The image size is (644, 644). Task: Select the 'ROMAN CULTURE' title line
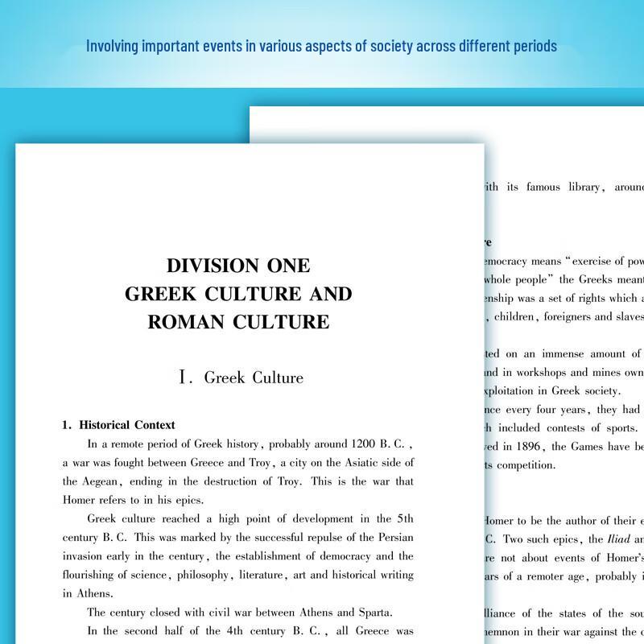click(238, 322)
